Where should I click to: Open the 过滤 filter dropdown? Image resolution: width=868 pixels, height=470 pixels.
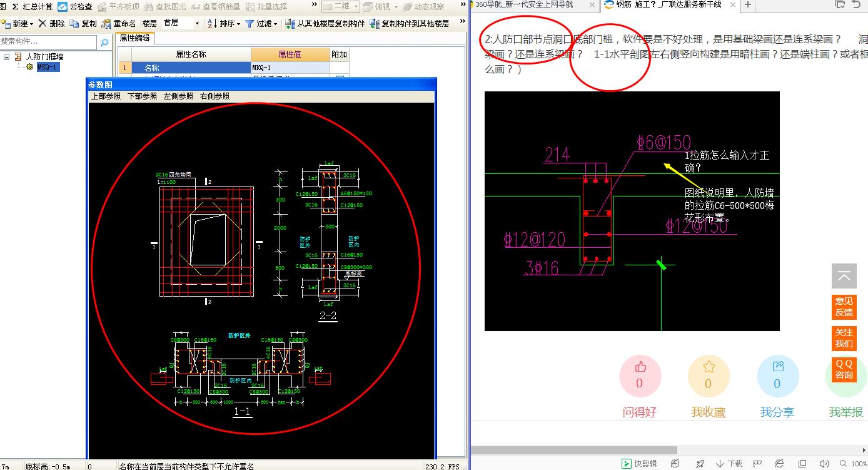tap(261, 23)
